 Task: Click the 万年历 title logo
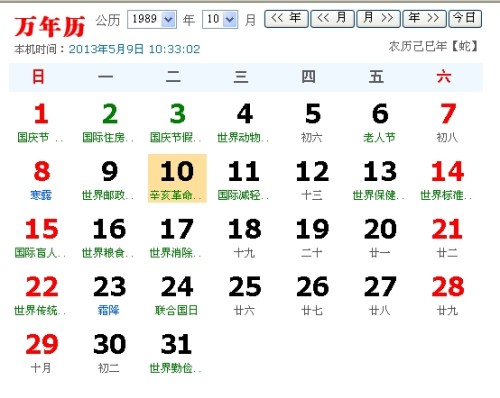[x=50, y=26]
